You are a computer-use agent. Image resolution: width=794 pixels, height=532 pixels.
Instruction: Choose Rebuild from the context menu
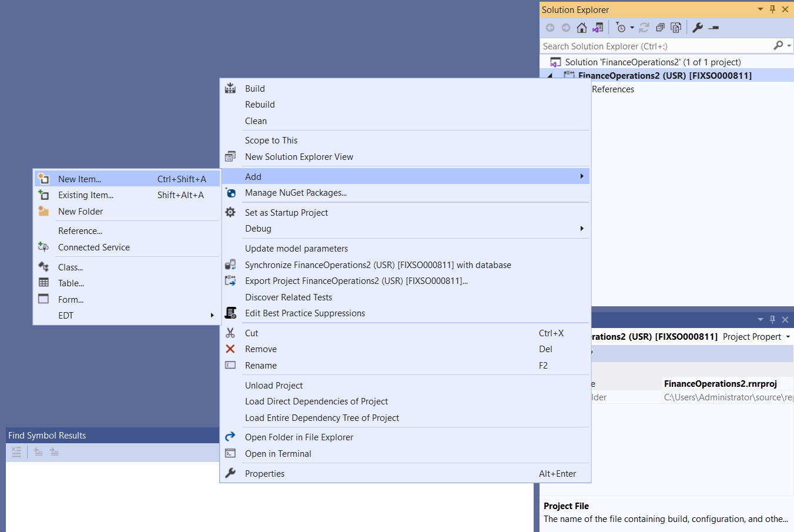click(x=260, y=105)
